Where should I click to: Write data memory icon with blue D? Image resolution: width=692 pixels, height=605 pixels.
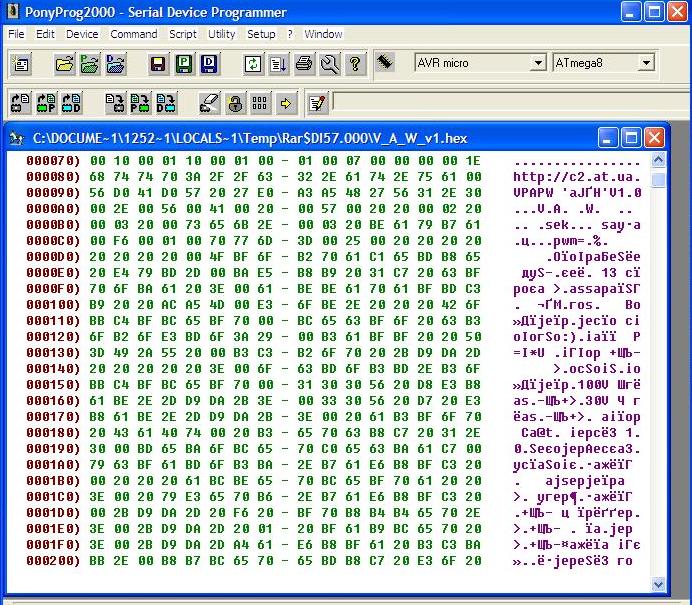(166, 103)
